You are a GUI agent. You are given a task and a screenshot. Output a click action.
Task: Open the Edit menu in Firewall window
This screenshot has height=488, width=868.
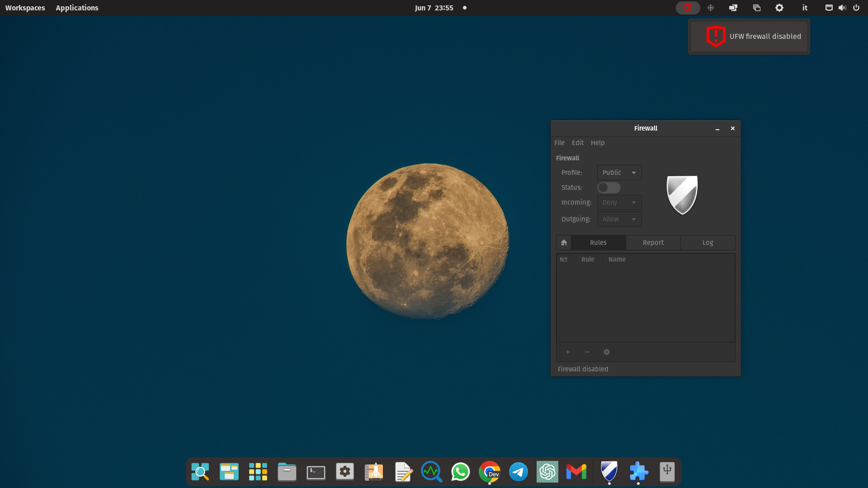click(577, 143)
